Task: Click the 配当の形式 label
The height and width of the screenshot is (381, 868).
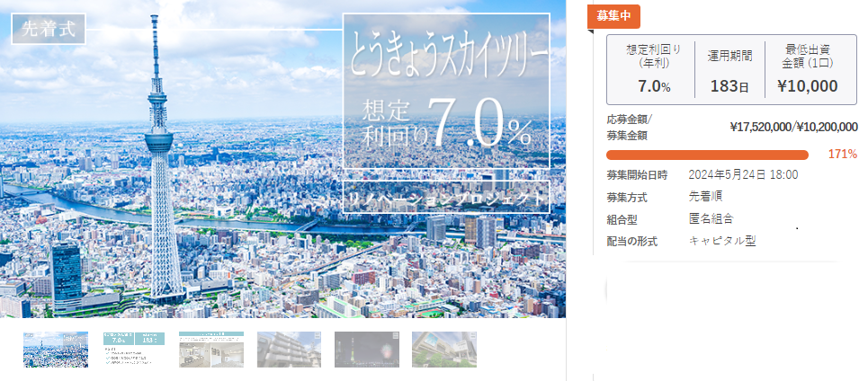Action: click(632, 242)
